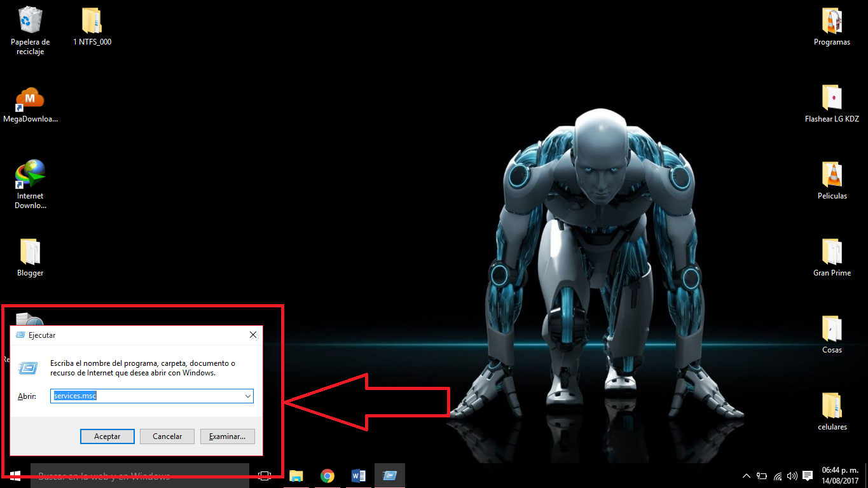Open the clock showing 06:44 p. m.
This screenshot has width=868, height=488.
click(x=840, y=475)
